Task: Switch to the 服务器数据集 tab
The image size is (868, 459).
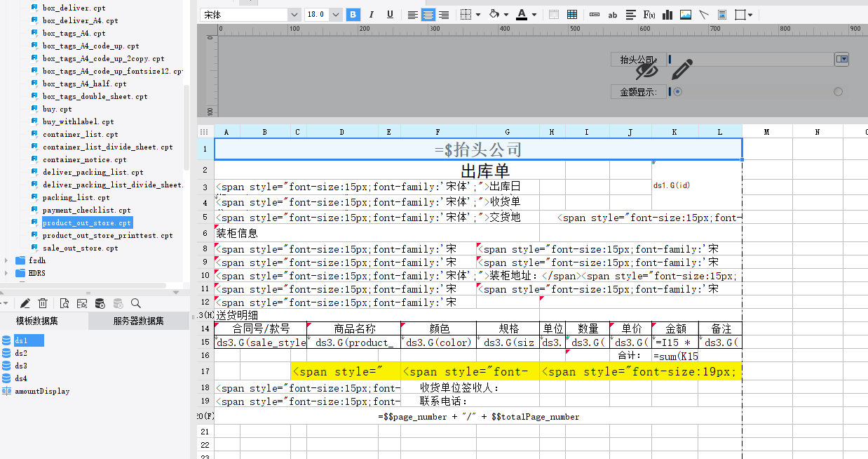Action: (x=138, y=321)
